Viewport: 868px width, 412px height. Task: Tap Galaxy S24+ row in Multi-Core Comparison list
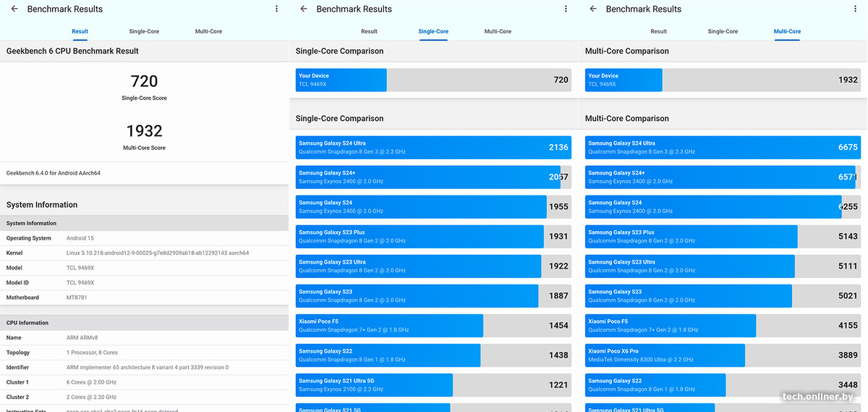point(723,177)
